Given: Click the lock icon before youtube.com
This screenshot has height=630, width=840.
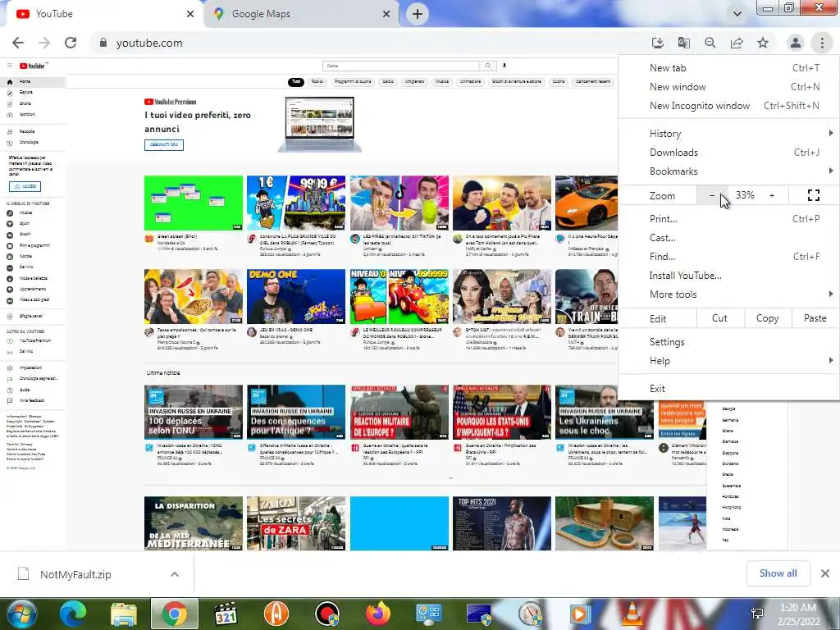Looking at the screenshot, I should click(103, 43).
